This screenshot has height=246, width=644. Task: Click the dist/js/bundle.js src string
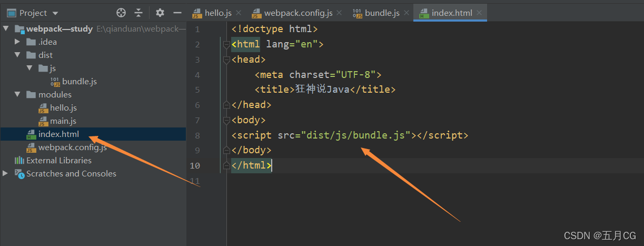[x=355, y=135]
